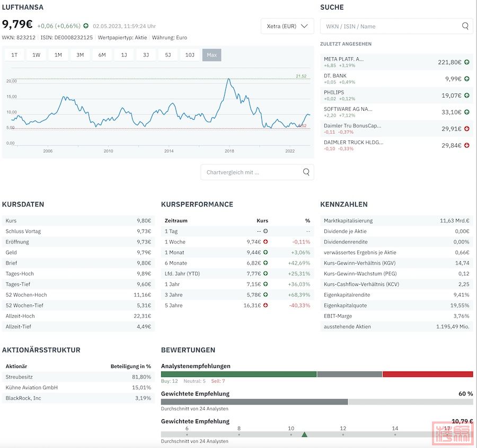Click the 5 Jahre percentage -40,33%
The image size is (477, 448).
(x=299, y=305)
